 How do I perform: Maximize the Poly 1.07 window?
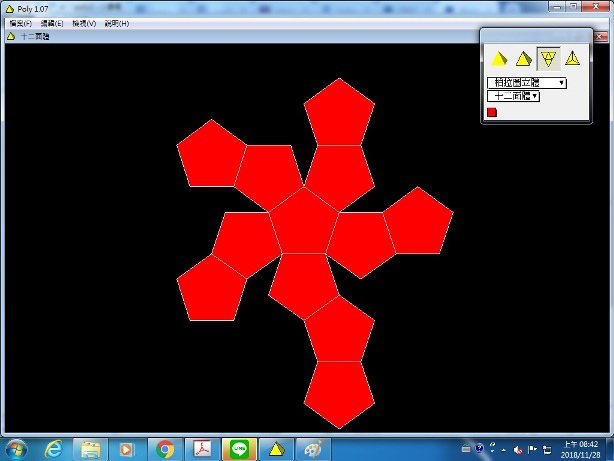(x=573, y=7)
